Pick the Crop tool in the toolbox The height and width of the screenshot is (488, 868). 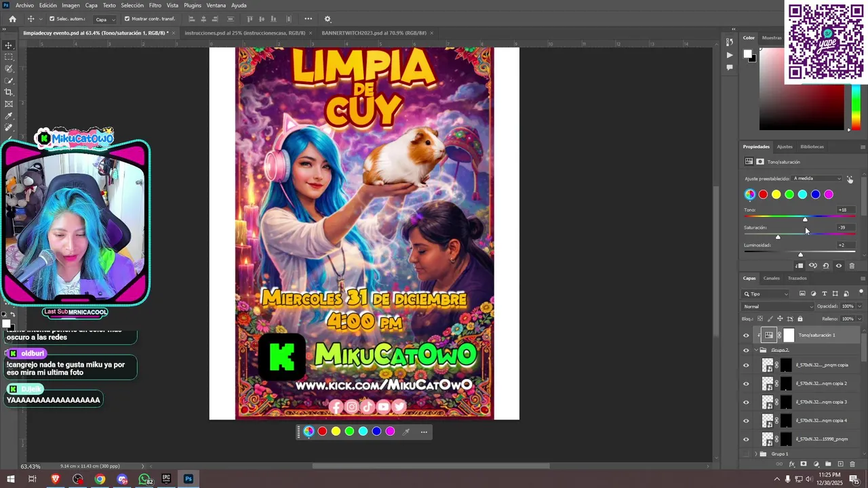pyautogui.click(x=9, y=92)
